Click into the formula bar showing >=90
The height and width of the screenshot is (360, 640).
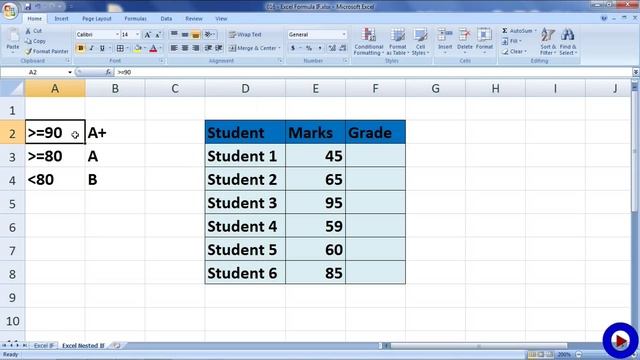tap(373, 72)
